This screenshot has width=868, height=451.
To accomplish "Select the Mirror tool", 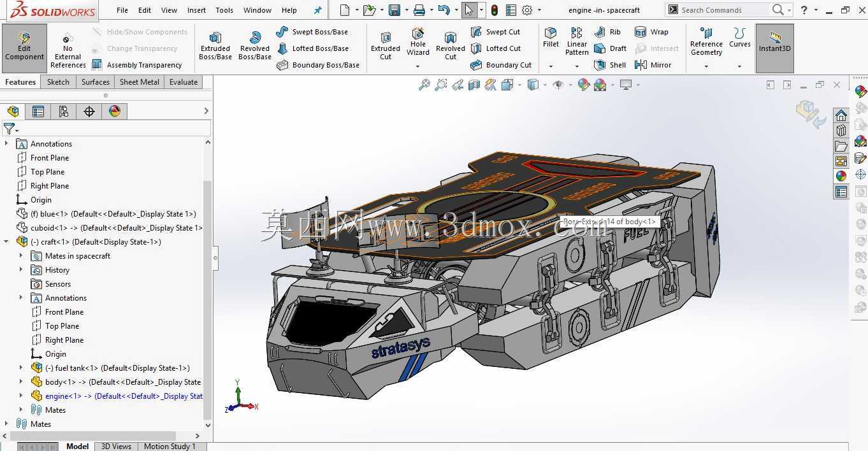I will click(653, 65).
